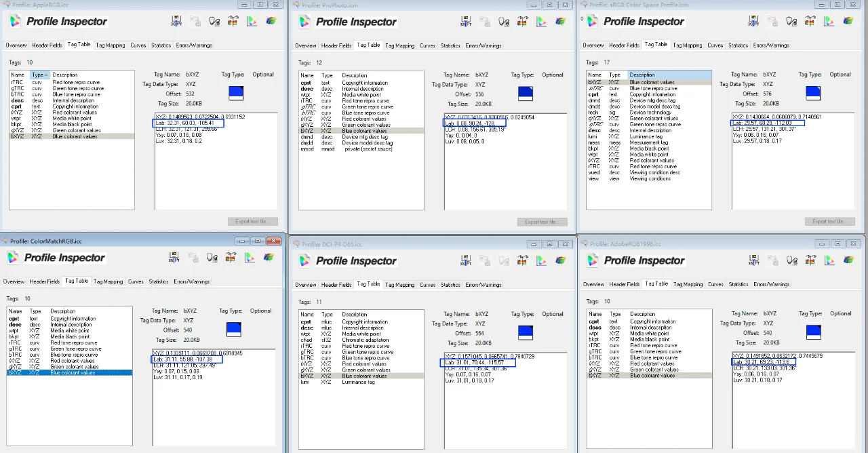Click the ss|Pr toolbar icon in ColorMatchRGB window
This screenshot has height=453, width=868.
click(174, 257)
